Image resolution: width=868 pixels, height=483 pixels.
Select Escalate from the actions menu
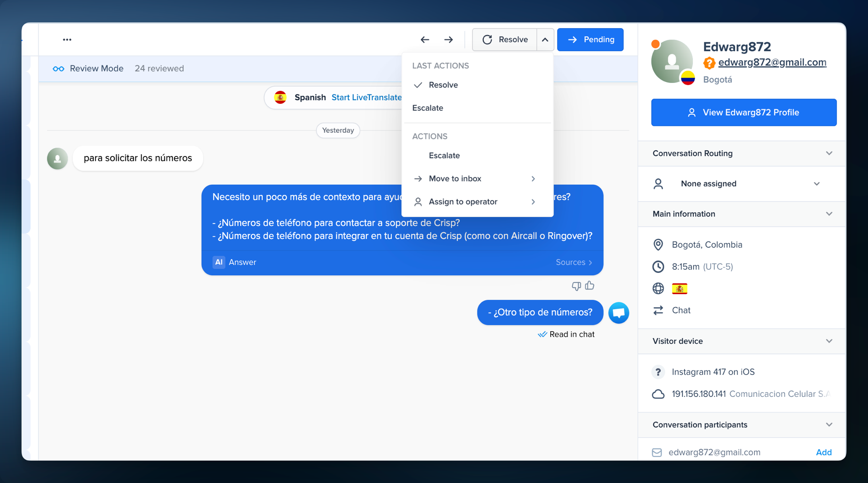pyautogui.click(x=444, y=155)
